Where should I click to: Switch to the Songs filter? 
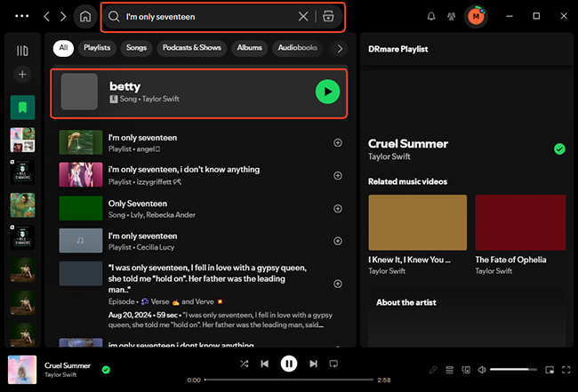coord(136,48)
